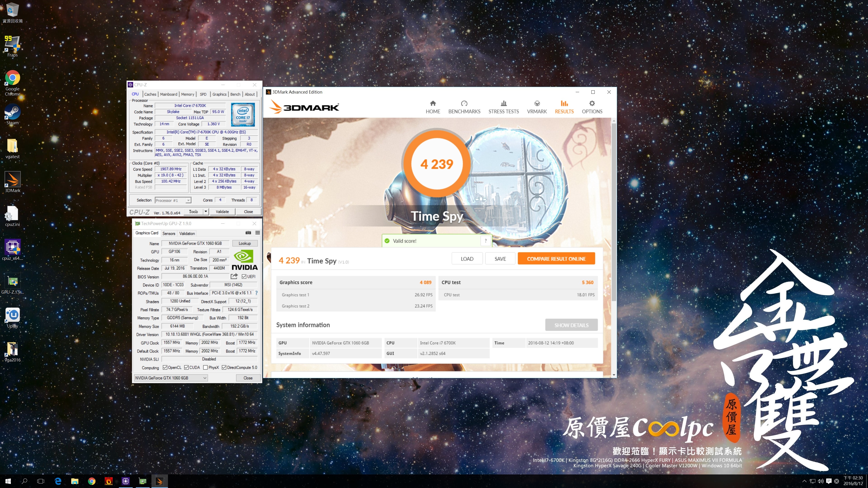The image size is (868, 488).
Task: Open the 3DMark HOME section
Action: [433, 107]
